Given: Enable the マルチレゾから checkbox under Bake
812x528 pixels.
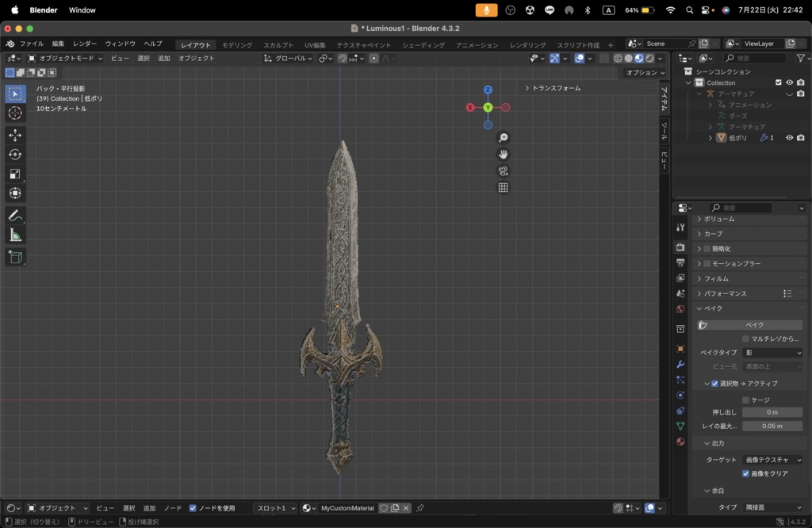Looking at the screenshot, I should [745, 339].
